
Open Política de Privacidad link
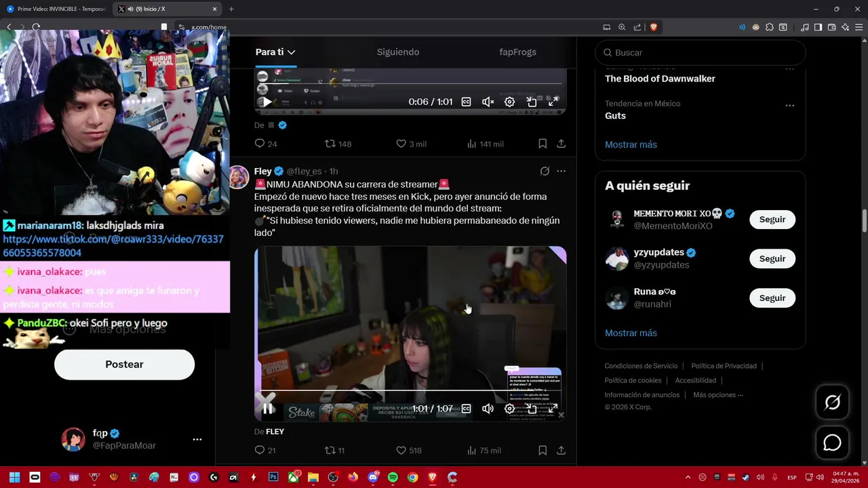pyautogui.click(x=724, y=366)
